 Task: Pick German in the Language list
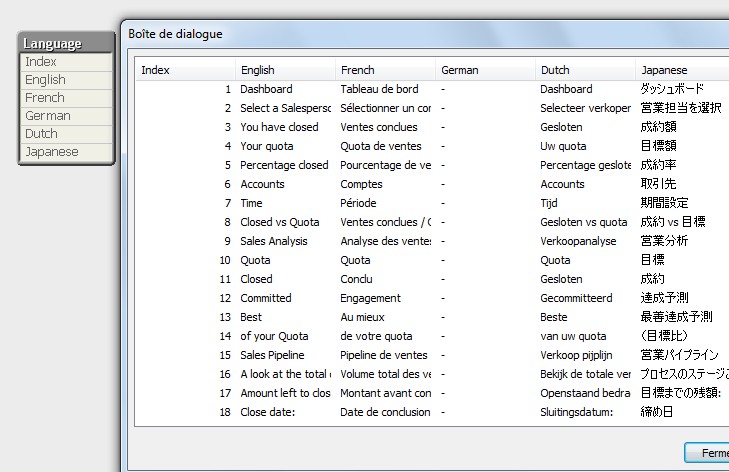point(66,116)
